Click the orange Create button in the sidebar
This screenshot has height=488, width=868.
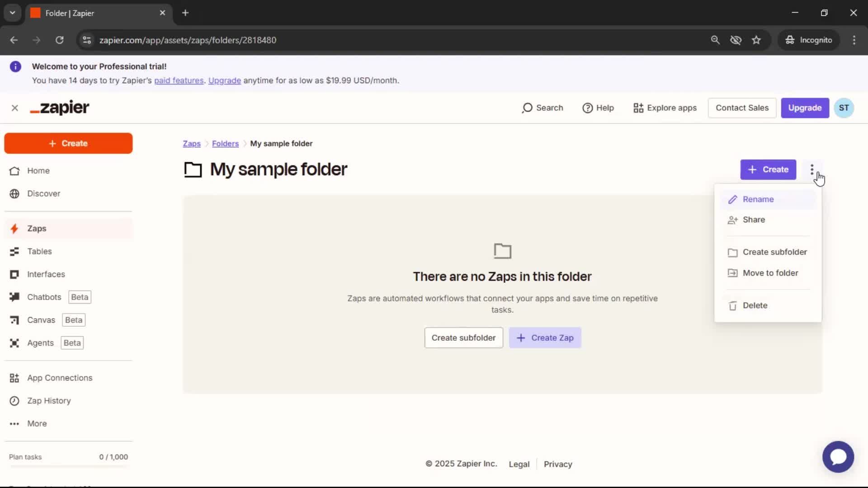pyautogui.click(x=68, y=143)
